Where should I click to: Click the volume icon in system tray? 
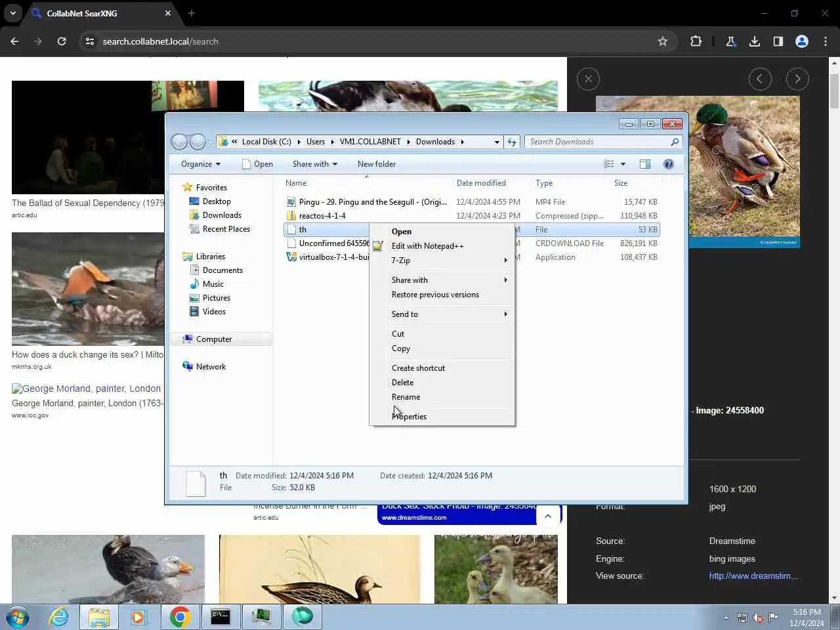758,618
